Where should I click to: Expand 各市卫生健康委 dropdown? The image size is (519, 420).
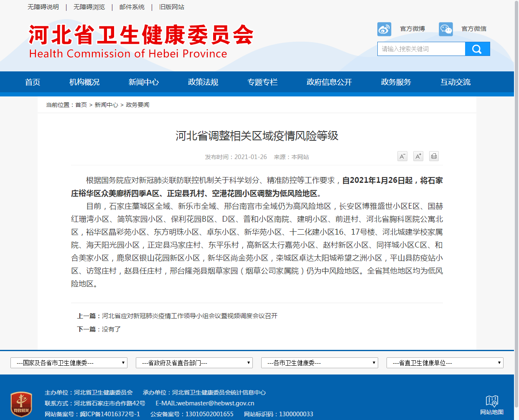[x=320, y=363]
